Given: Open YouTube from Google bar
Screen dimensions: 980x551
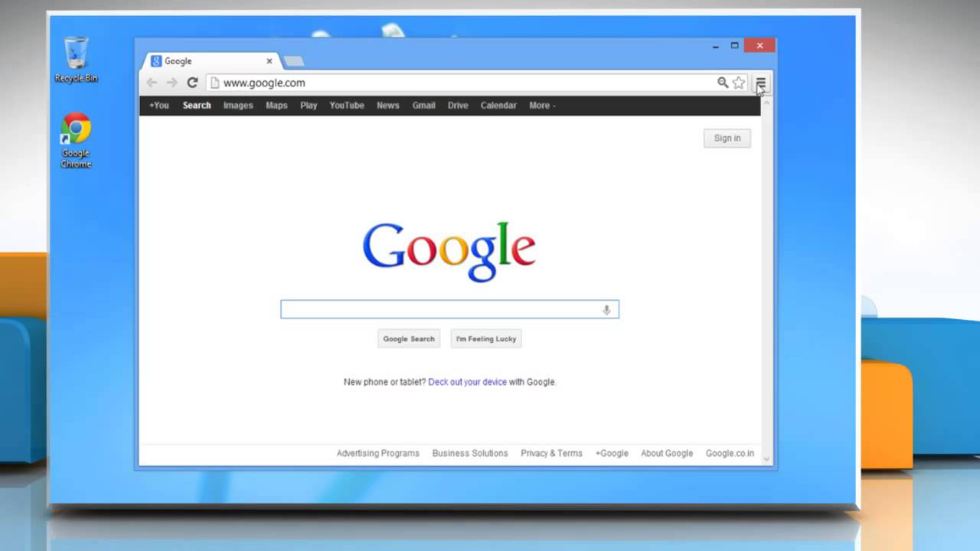Looking at the screenshot, I should [347, 106].
